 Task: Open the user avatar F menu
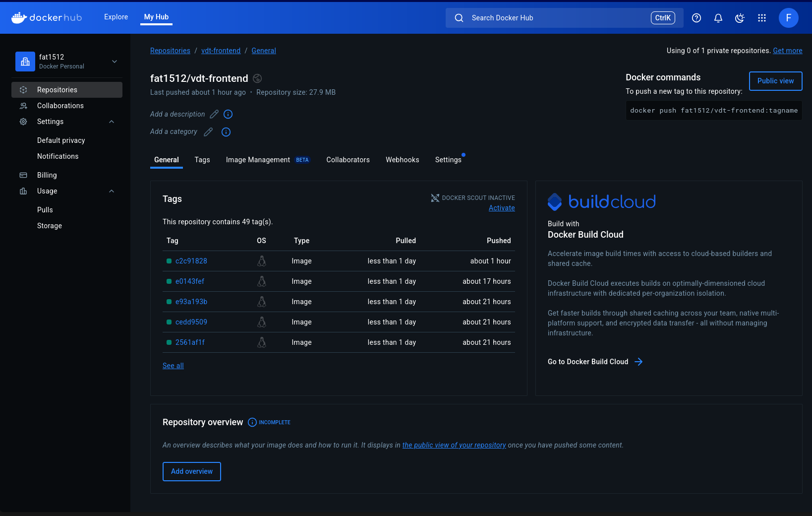(789, 18)
